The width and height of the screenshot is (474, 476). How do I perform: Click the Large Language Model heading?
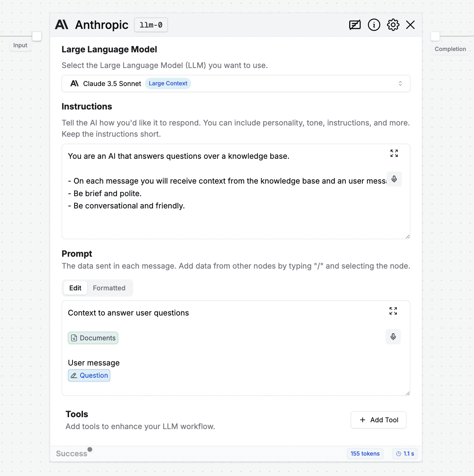109,49
